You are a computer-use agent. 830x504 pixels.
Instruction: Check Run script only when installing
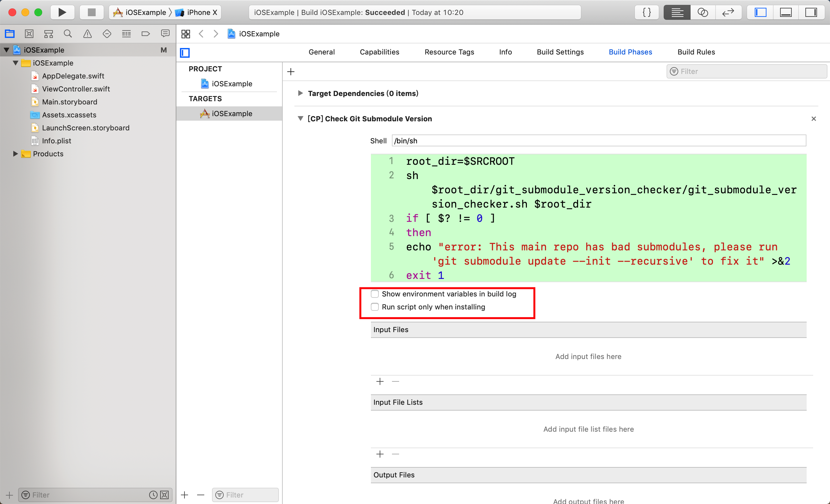374,307
